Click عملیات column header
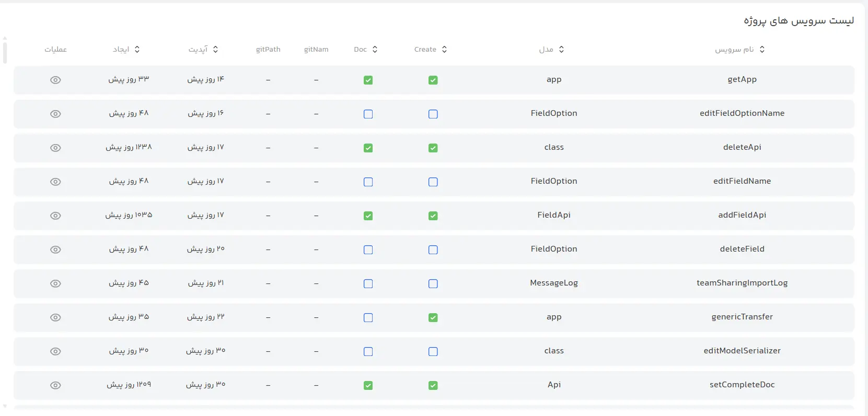Image resolution: width=868 pixels, height=416 pixels. pyautogui.click(x=55, y=49)
